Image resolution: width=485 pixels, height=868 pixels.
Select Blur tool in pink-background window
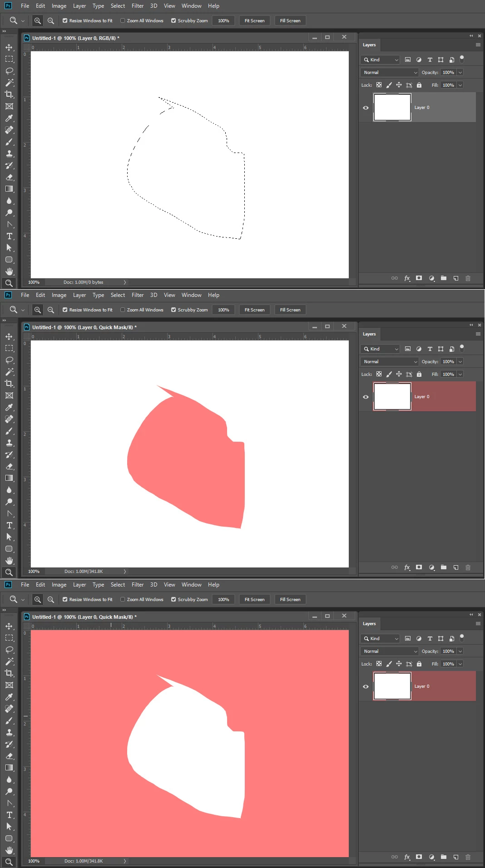tap(9, 779)
